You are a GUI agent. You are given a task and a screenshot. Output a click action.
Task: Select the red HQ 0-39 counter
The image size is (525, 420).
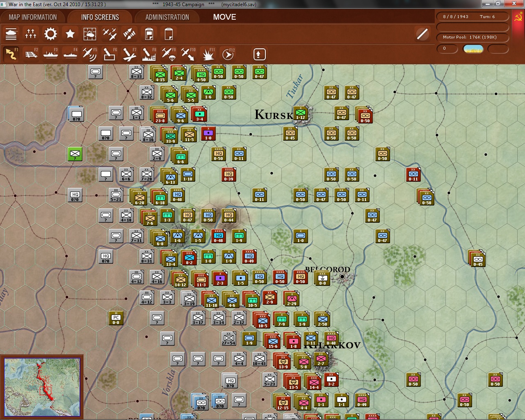pos(228,174)
